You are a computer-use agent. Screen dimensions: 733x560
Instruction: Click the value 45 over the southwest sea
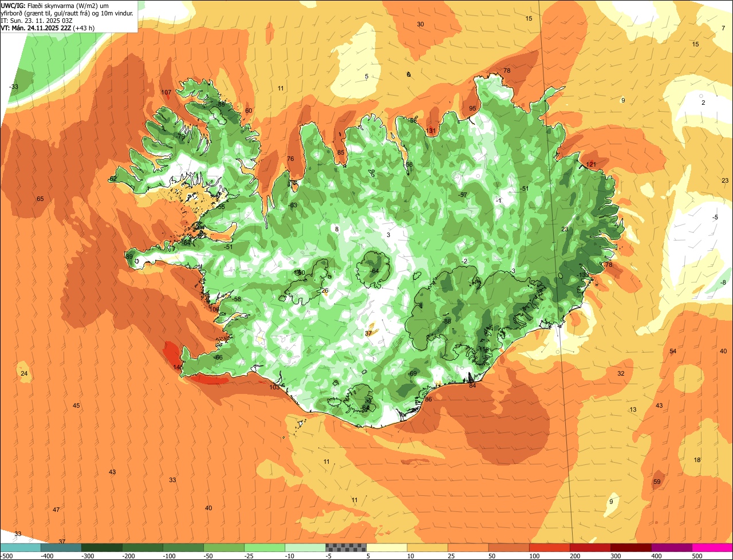76,405
